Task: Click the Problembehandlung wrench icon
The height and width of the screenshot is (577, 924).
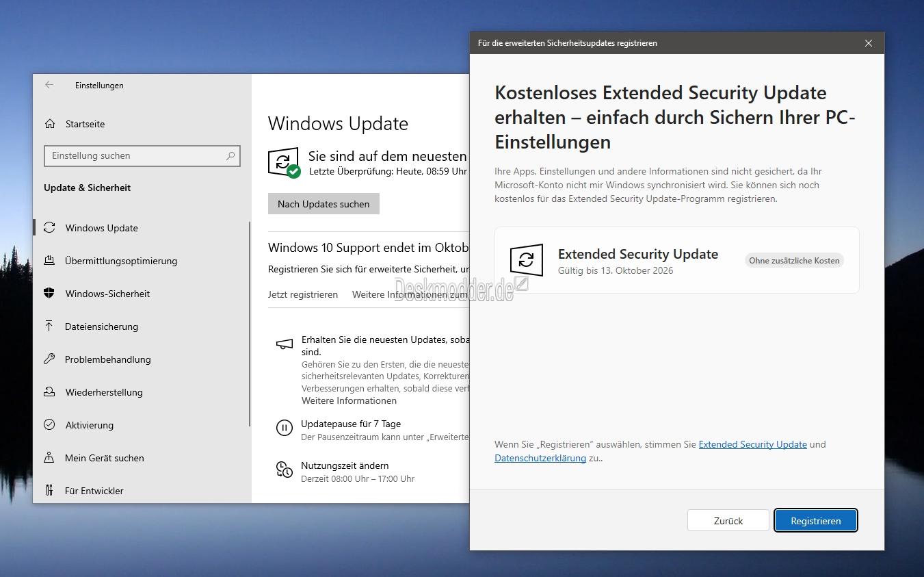Action: [x=49, y=359]
